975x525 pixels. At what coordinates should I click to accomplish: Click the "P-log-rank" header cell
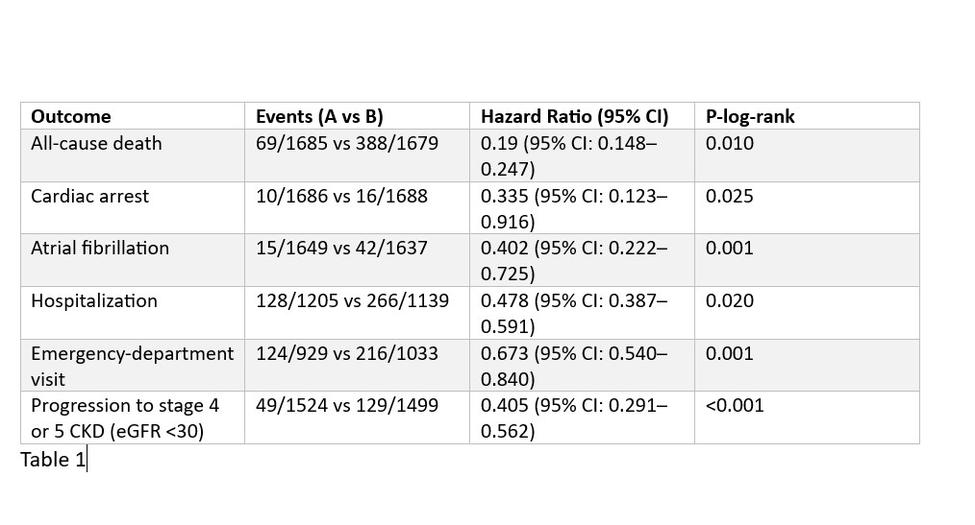tap(750, 116)
